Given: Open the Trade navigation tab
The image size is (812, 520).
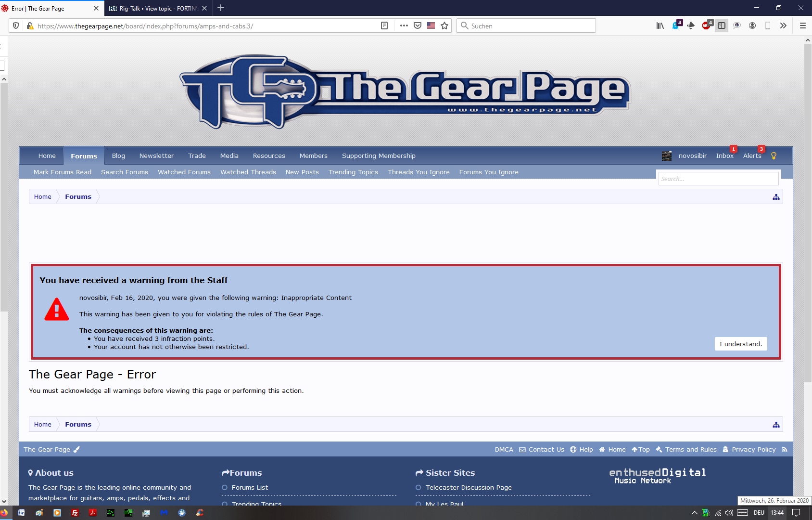Looking at the screenshot, I should click(197, 156).
